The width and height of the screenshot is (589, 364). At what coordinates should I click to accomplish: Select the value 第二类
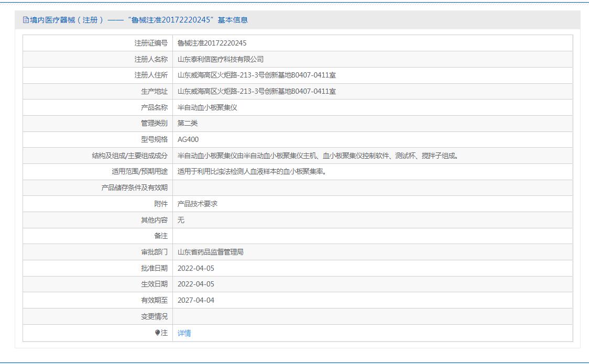click(x=188, y=124)
